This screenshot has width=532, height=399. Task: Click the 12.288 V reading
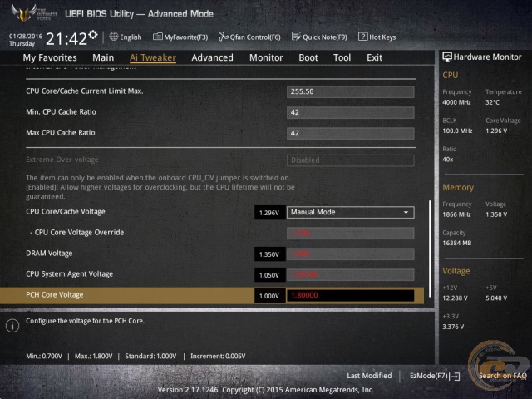click(x=455, y=298)
